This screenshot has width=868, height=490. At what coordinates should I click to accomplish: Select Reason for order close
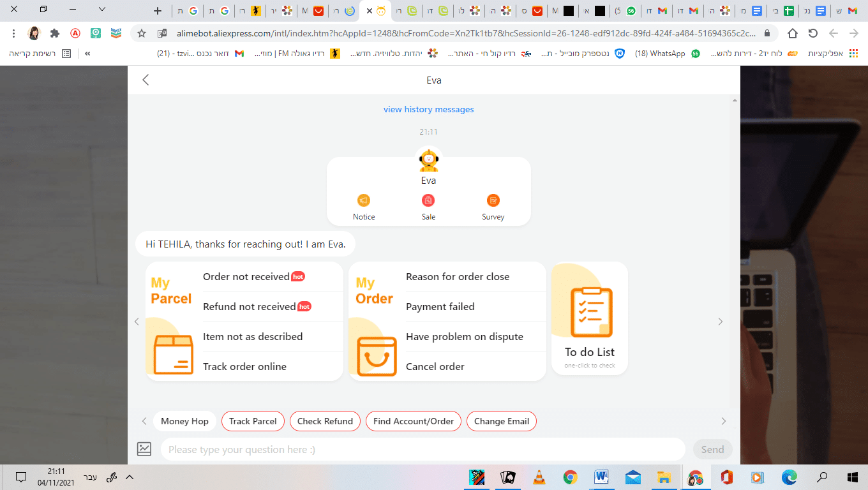click(458, 276)
